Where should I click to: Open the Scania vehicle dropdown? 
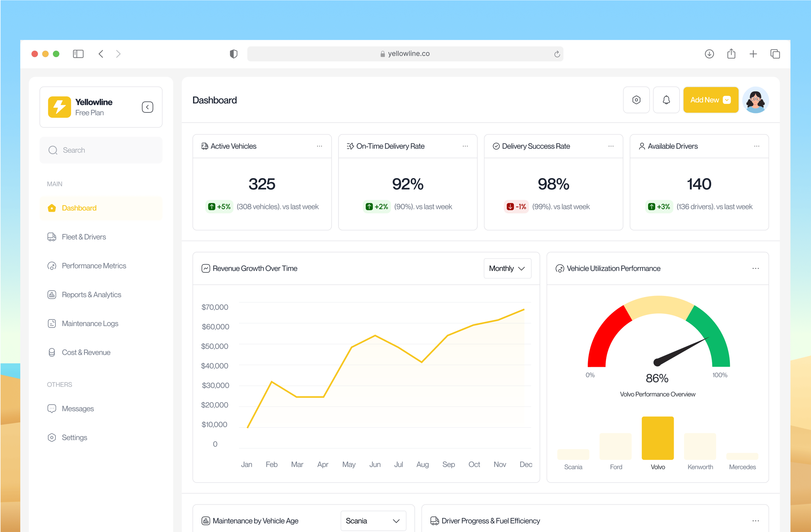pos(373,521)
